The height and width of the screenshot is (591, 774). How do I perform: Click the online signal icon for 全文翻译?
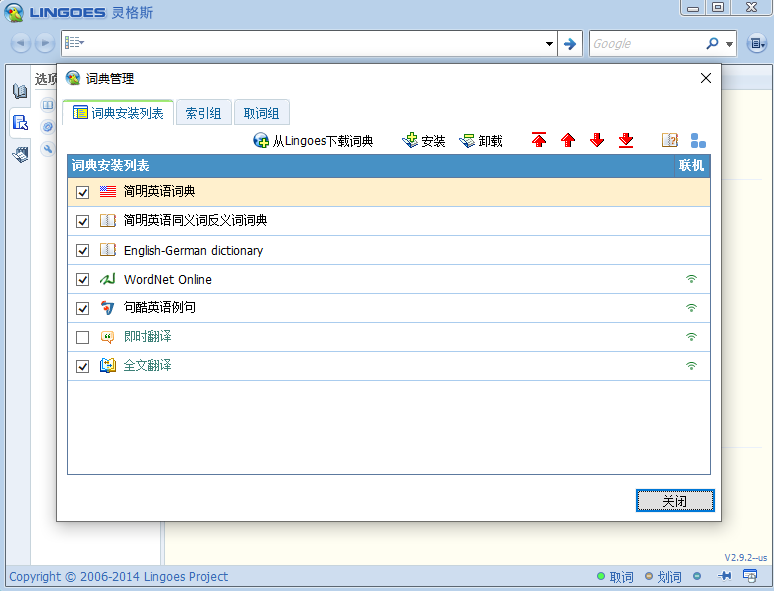(x=692, y=366)
